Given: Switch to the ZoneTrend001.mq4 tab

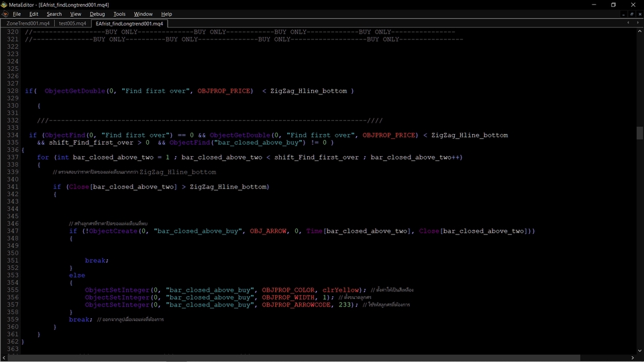Looking at the screenshot, I should click(28, 23).
